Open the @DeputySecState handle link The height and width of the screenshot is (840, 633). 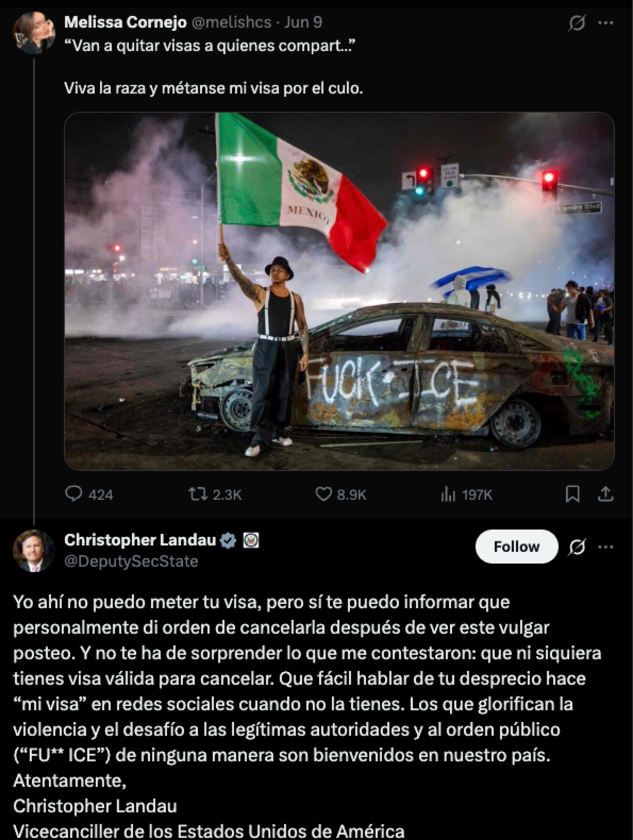(x=131, y=561)
